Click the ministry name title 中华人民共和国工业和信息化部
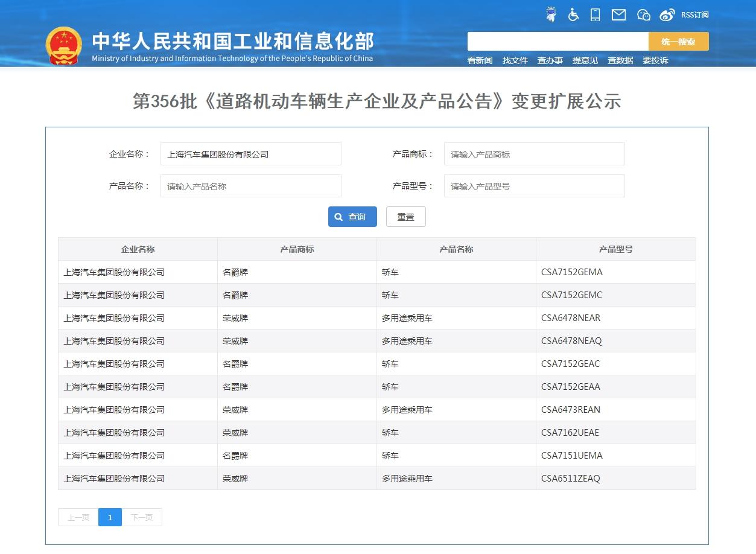The image size is (756, 554). pyautogui.click(x=233, y=41)
